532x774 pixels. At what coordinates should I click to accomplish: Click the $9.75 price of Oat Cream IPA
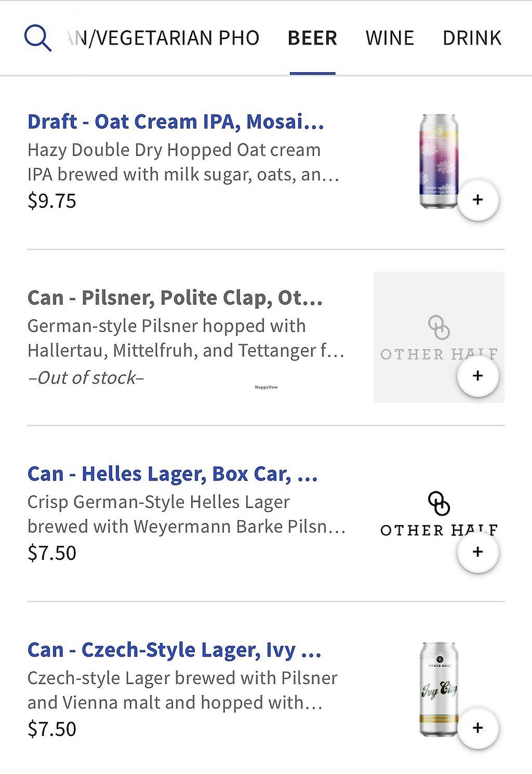(x=52, y=201)
